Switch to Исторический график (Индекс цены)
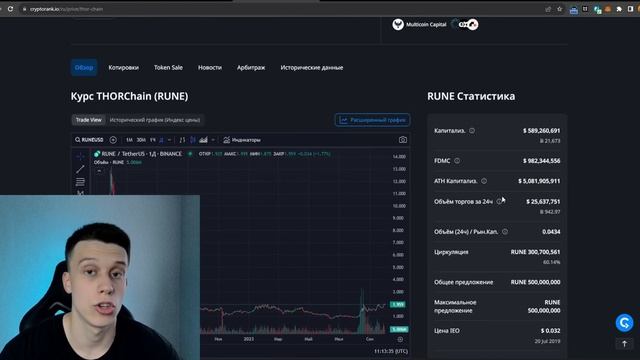 point(155,120)
